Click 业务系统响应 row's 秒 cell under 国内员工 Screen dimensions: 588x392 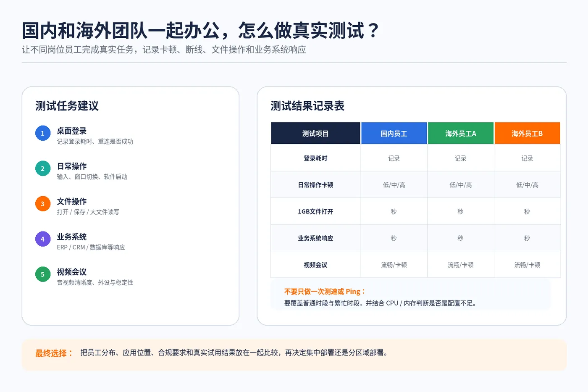(394, 238)
